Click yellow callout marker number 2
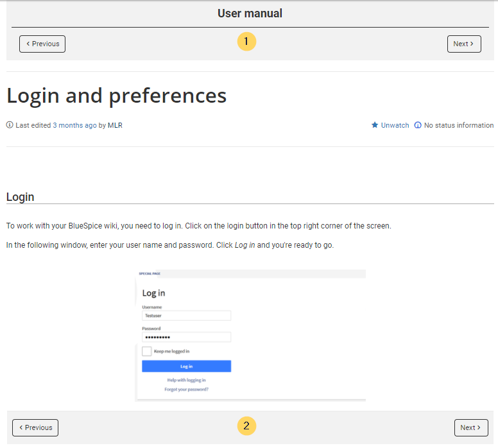This screenshot has height=448, width=498. (x=246, y=426)
